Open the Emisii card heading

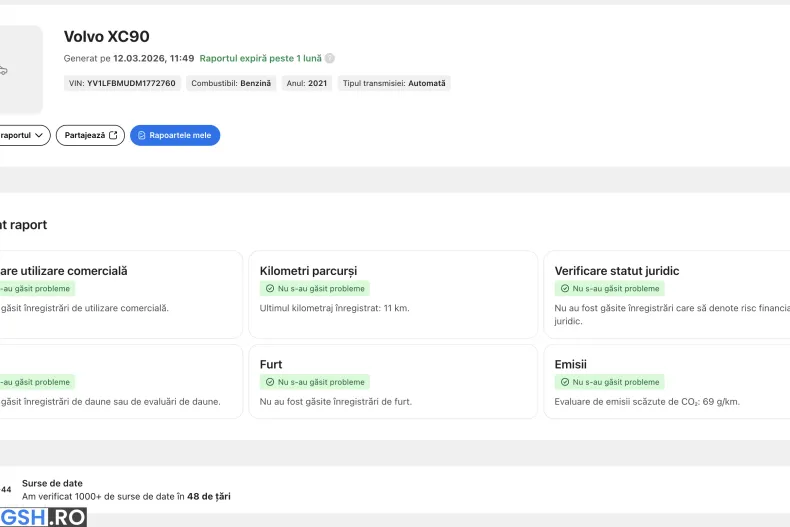coord(570,365)
